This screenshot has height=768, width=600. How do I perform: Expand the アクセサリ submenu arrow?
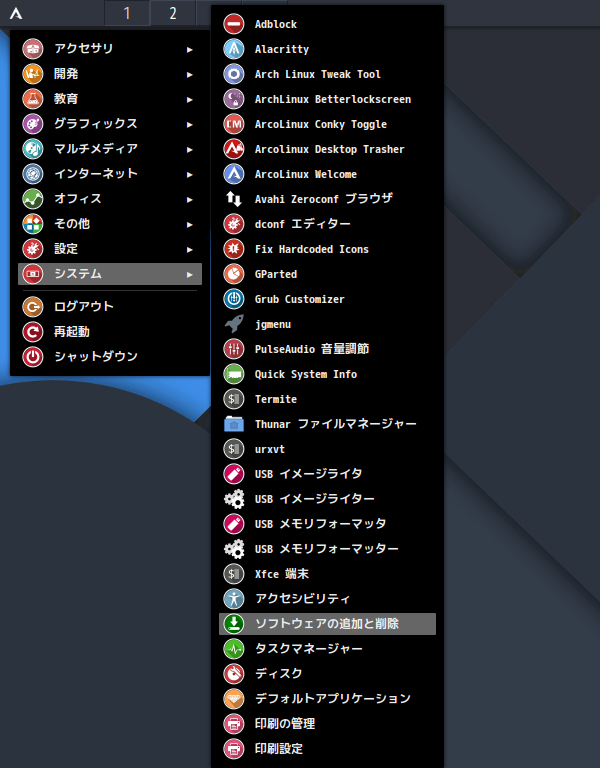190,49
